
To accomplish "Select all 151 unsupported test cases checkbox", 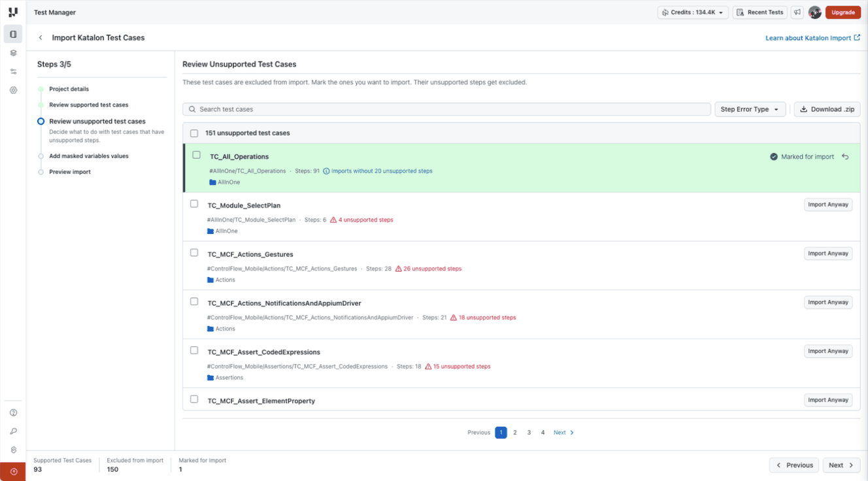I will click(x=194, y=133).
